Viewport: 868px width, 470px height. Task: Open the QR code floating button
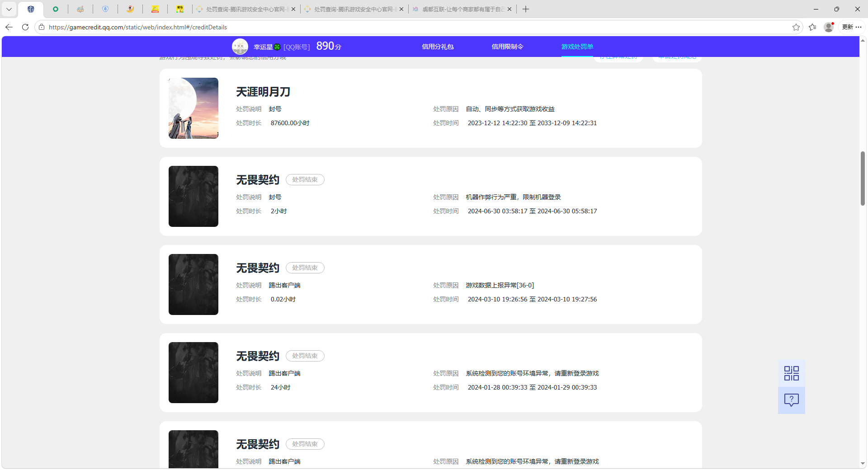pos(792,373)
